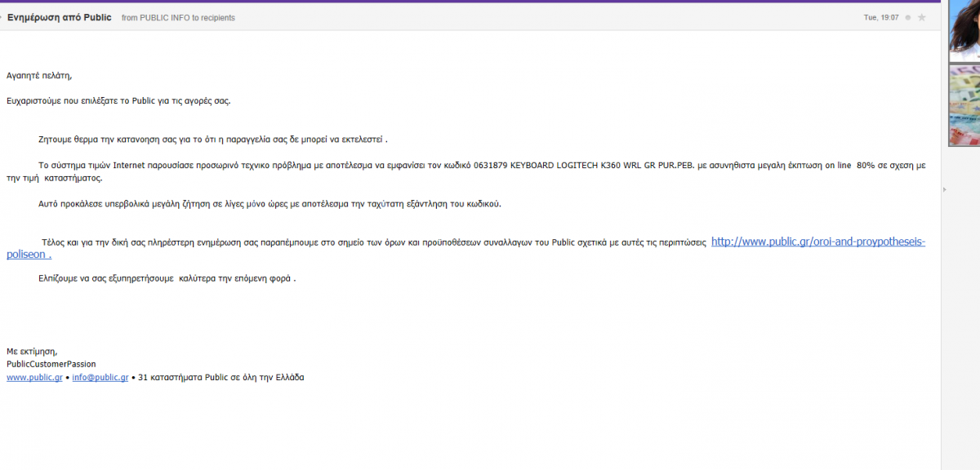Click the subject Ενημέρωση από Public
This screenshot has width=980, height=470.
[60, 17]
